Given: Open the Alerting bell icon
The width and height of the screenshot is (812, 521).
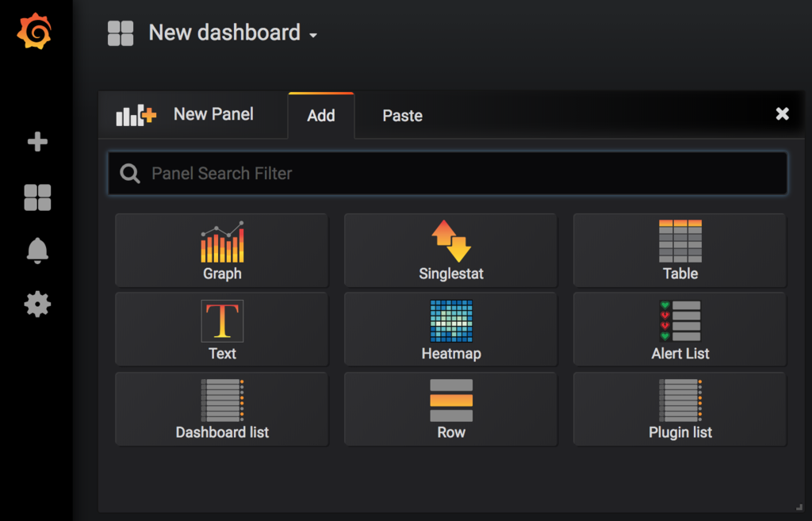Looking at the screenshot, I should 37,251.
